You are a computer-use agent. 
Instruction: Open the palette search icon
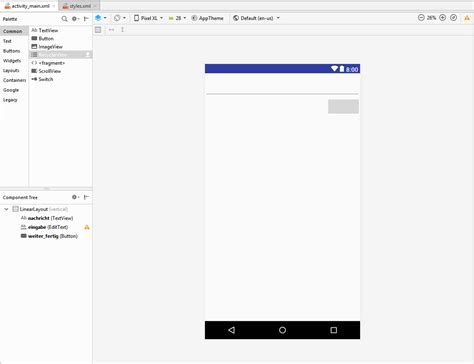point(64,19)
